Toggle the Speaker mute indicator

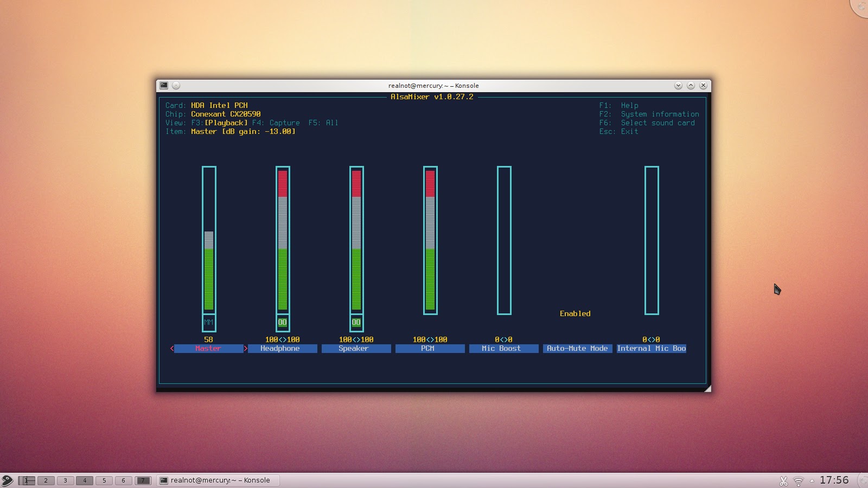click(x=356, y=323)
